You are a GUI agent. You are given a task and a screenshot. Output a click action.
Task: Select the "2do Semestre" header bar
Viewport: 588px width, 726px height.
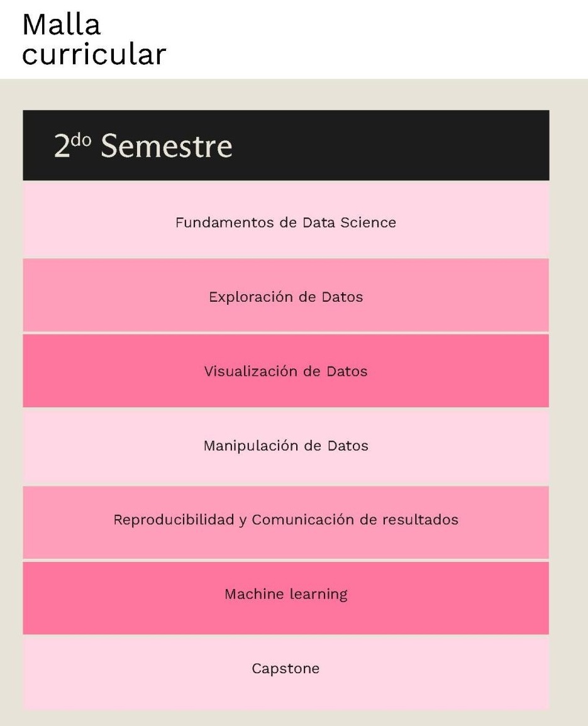pyautogui.click(x=286, y=145)
